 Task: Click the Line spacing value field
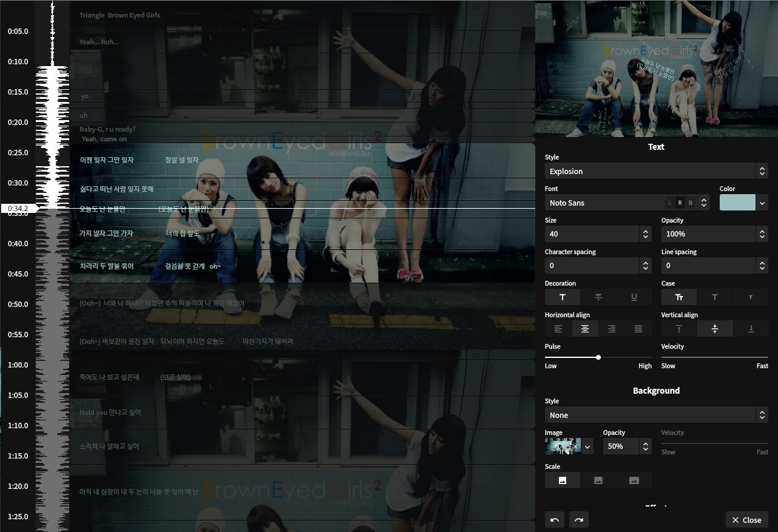click(709, 266)
